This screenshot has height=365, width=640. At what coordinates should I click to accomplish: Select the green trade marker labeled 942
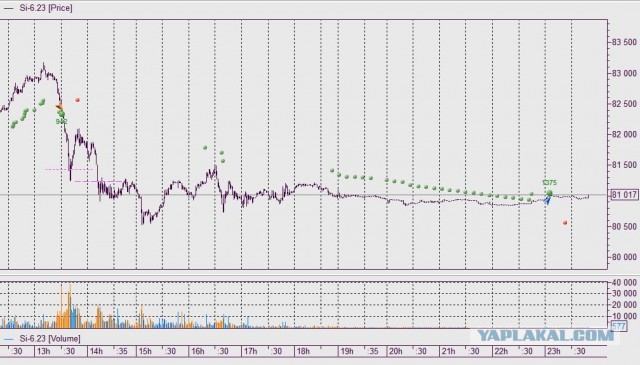pyautogui.click(x=61, y=114)
